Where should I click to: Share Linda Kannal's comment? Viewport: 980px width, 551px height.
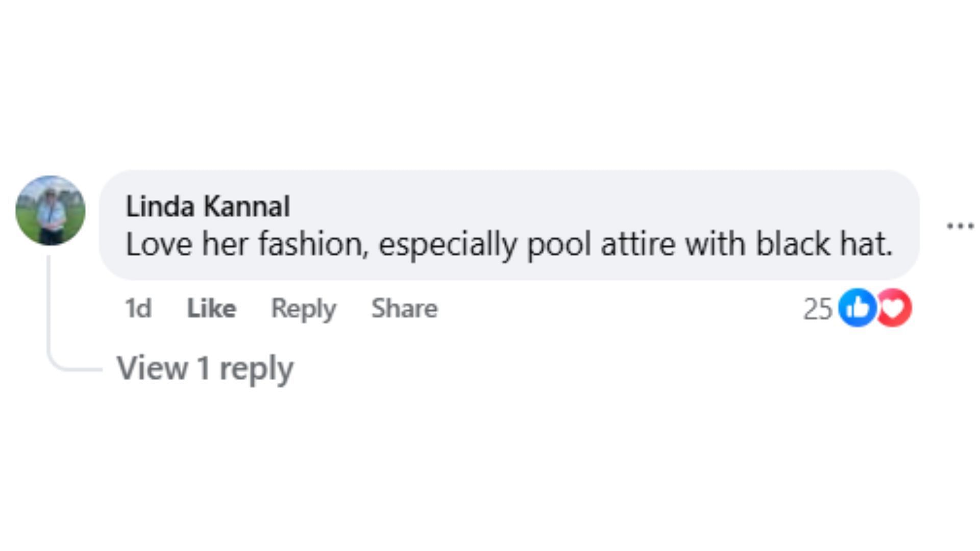(x=404, y=308)
